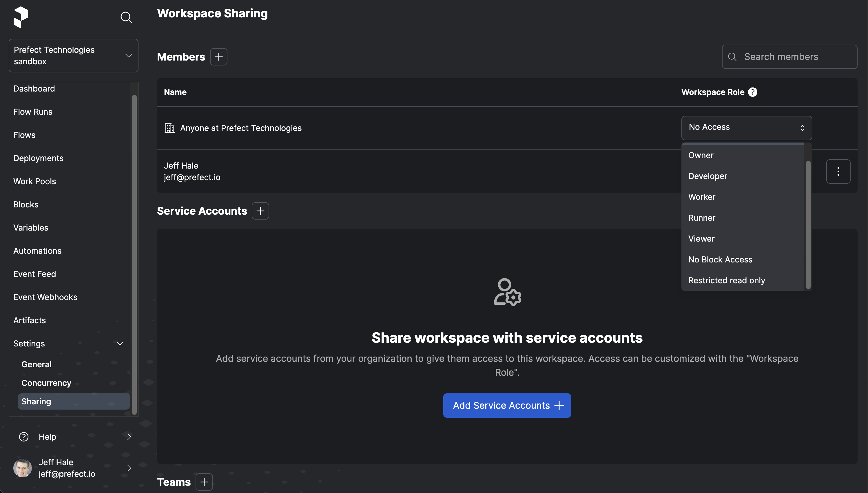Viewport: 868px width, 493px height.
Task: Click the plus icon next to Service Accounts
Action: pos(260,211)
